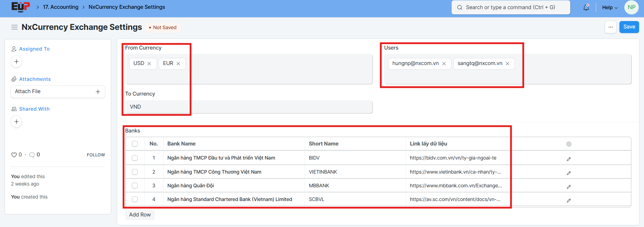Click Add Row under Banks table

tap(140, 215)
